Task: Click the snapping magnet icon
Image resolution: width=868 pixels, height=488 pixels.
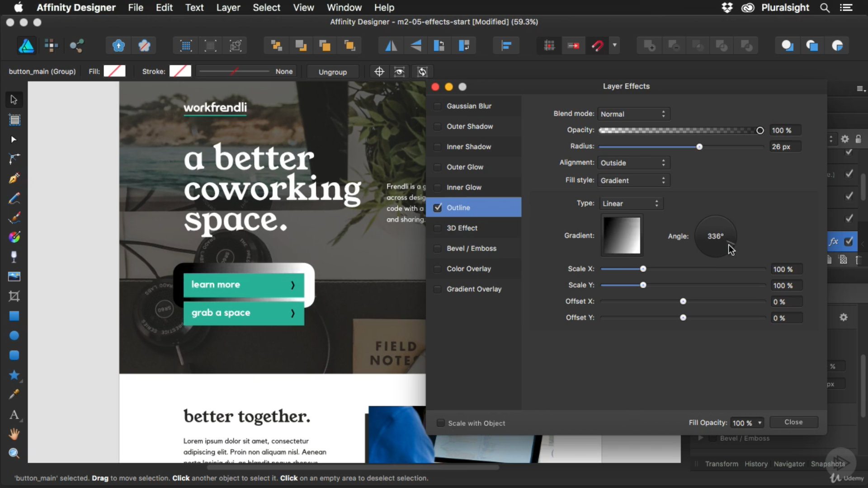Action: coord(598,45)
